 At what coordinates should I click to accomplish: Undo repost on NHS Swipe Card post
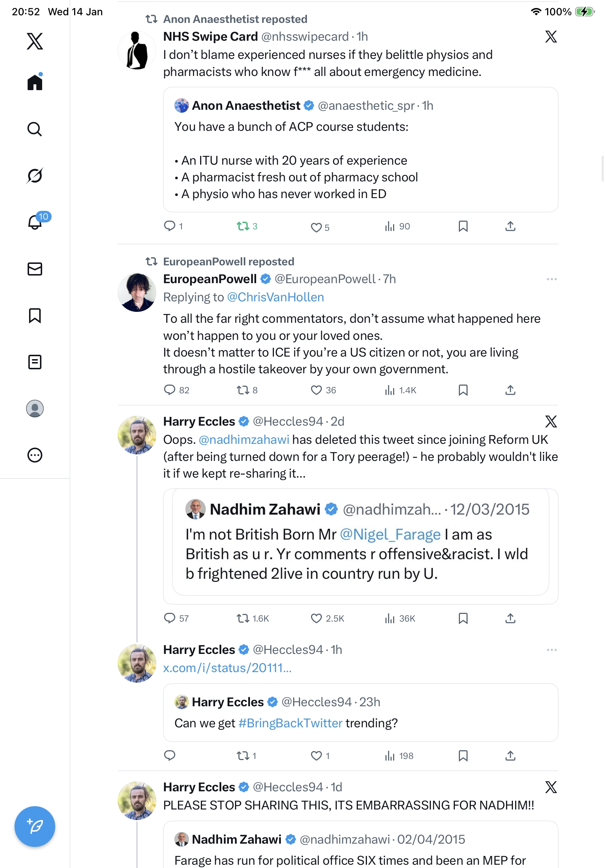[243, 226]
